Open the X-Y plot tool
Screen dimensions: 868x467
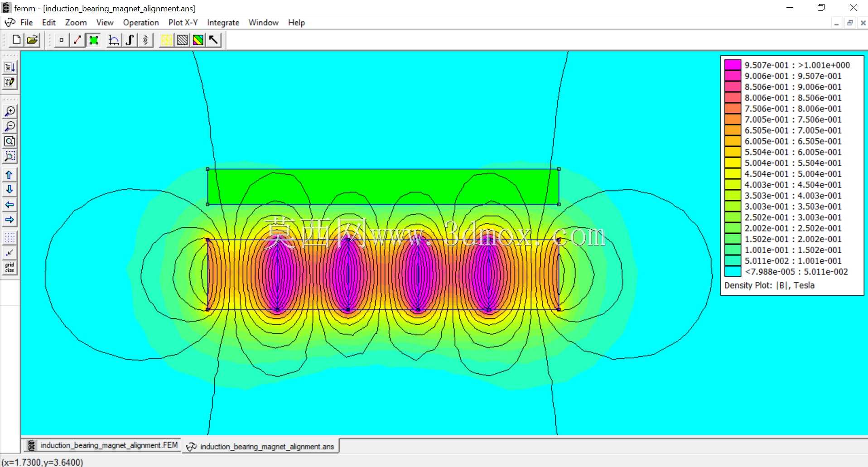[114, 40]
